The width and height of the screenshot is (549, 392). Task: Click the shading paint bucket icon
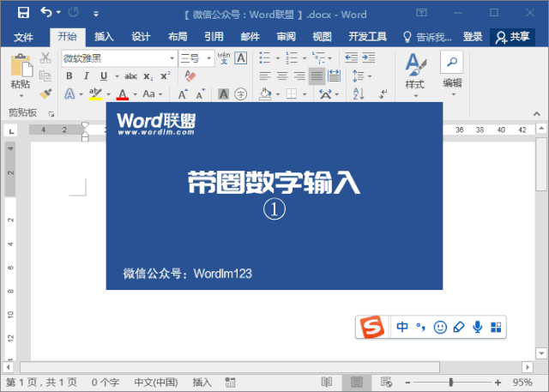265,93
